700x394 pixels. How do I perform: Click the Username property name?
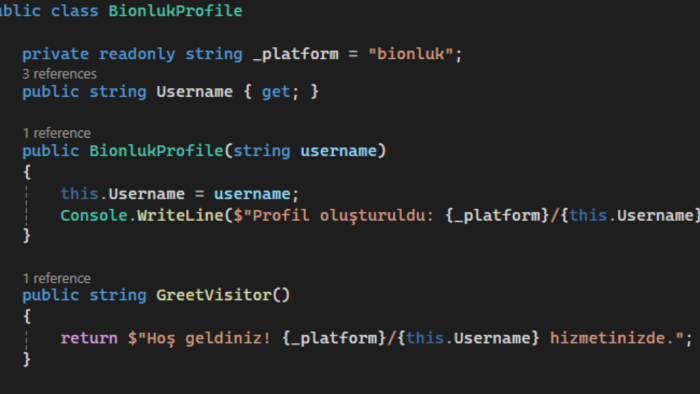pos(195,92)
